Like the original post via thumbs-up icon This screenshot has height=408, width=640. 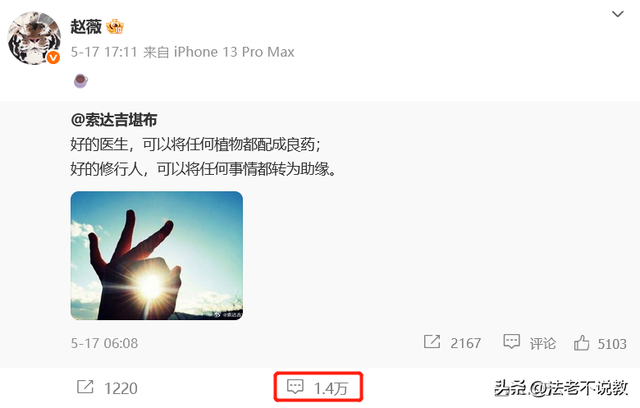581,343
